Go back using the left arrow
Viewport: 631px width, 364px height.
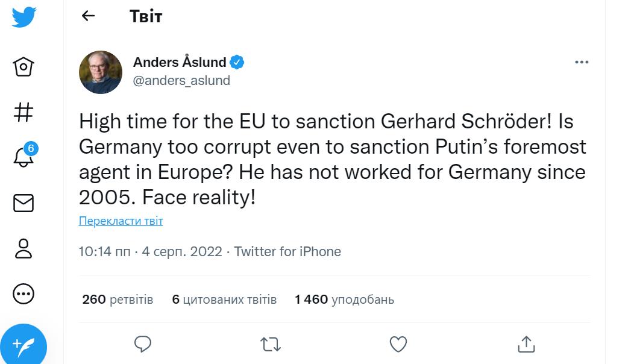(x=89, y=16)
